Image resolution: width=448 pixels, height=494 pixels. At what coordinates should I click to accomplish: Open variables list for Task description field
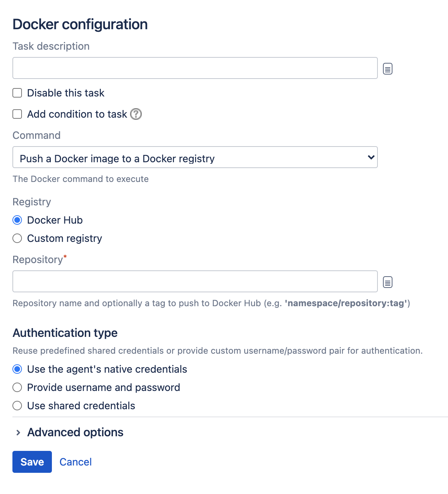tap(387, 68)
